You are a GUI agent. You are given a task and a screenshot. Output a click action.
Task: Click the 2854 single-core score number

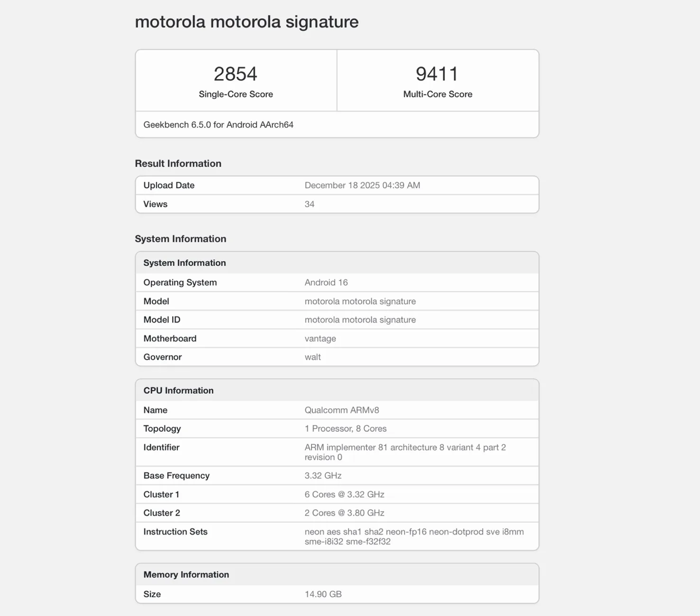pos(235,74)
